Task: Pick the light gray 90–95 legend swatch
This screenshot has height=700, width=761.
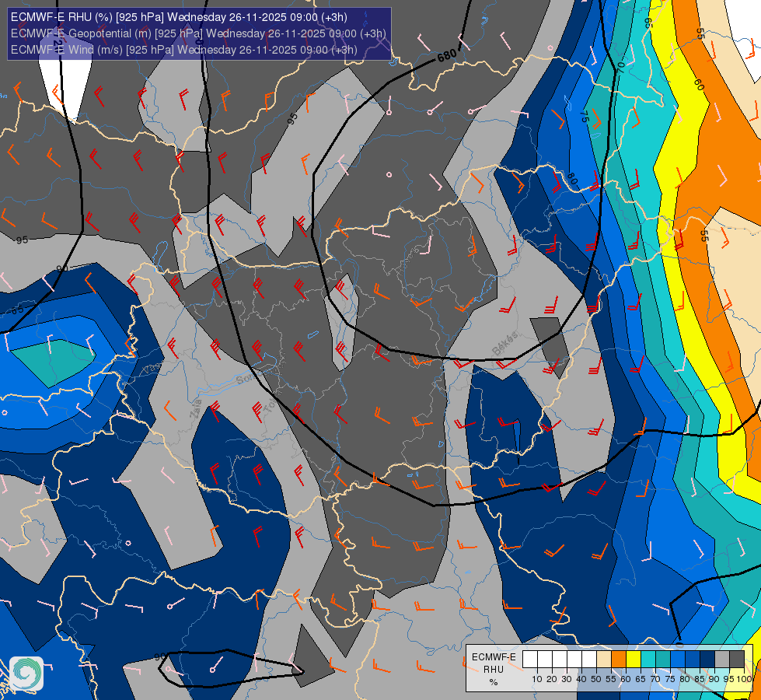Action: (x=722, y=660)
